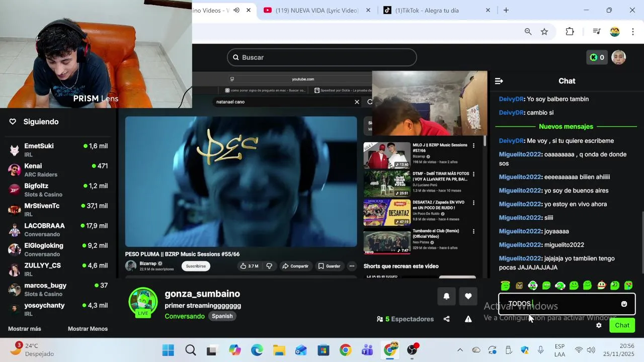Screen dimensions: 644x362
Task: Expand hidden system tray icons chevron
Action: click(x=460, y=350)
